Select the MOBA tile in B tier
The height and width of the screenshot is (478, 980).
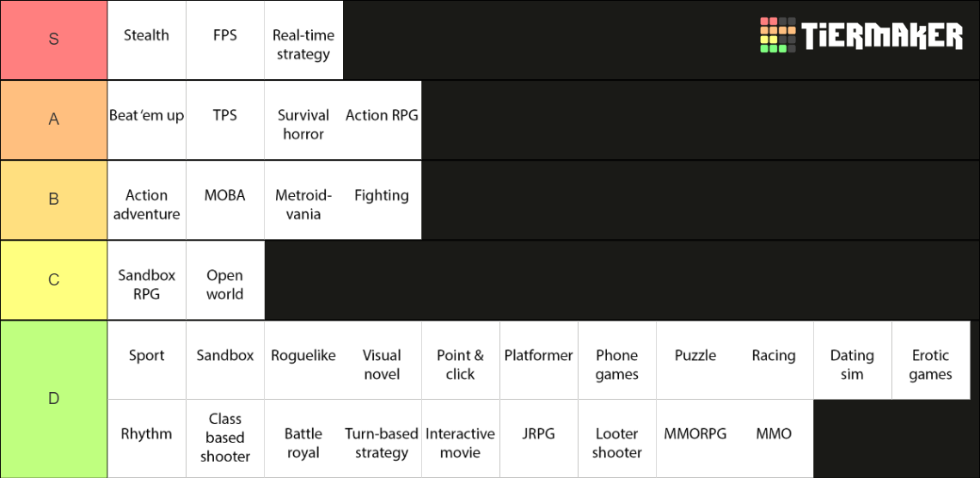point(225,199)
